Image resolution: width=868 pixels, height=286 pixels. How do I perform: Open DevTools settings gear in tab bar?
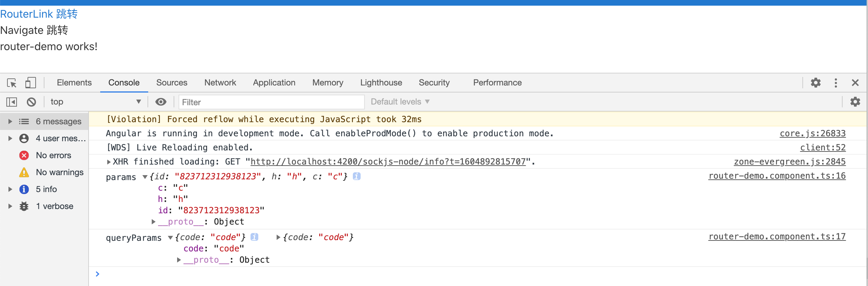[815, 83]
